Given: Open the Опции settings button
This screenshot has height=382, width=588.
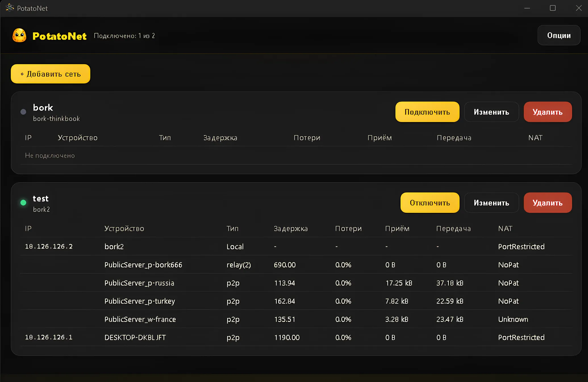Looking at the screenshot, I should pyautogui.click(x=559, y=35).
